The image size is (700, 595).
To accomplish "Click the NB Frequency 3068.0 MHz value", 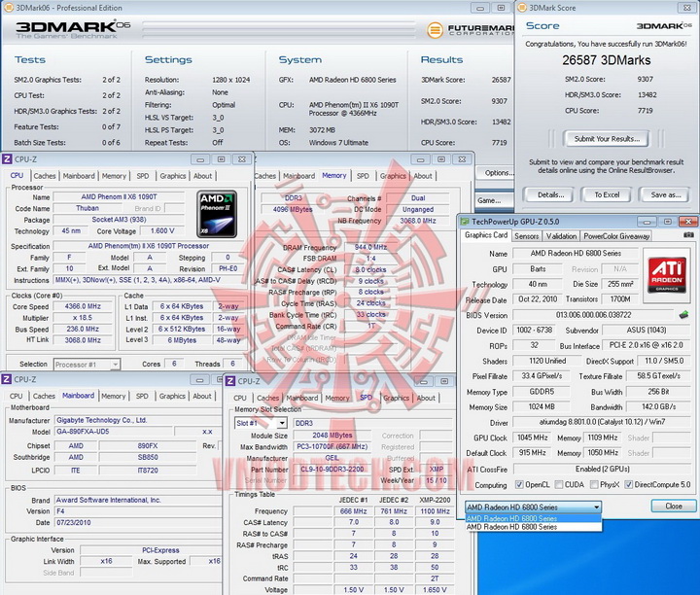I will pos(418,221).
